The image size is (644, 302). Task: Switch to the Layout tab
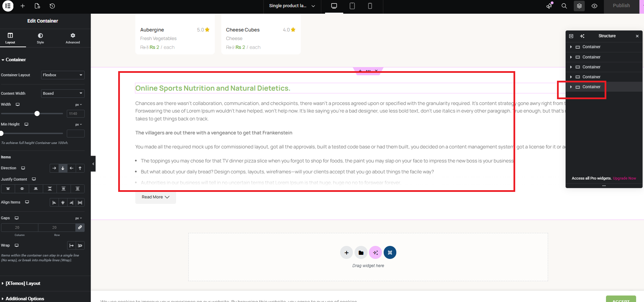10,38
